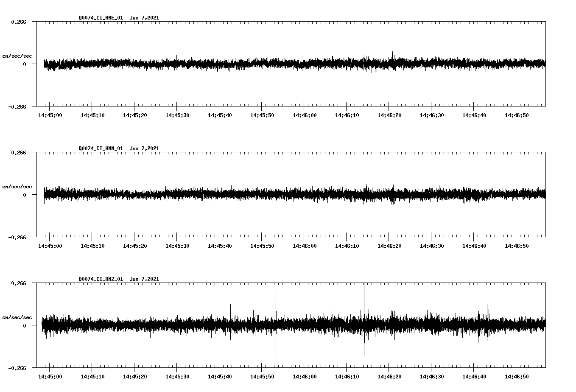Select the -0.266 lower limit on HNE plot
Viewport: 576px width, 392px height.
point(17,107)
